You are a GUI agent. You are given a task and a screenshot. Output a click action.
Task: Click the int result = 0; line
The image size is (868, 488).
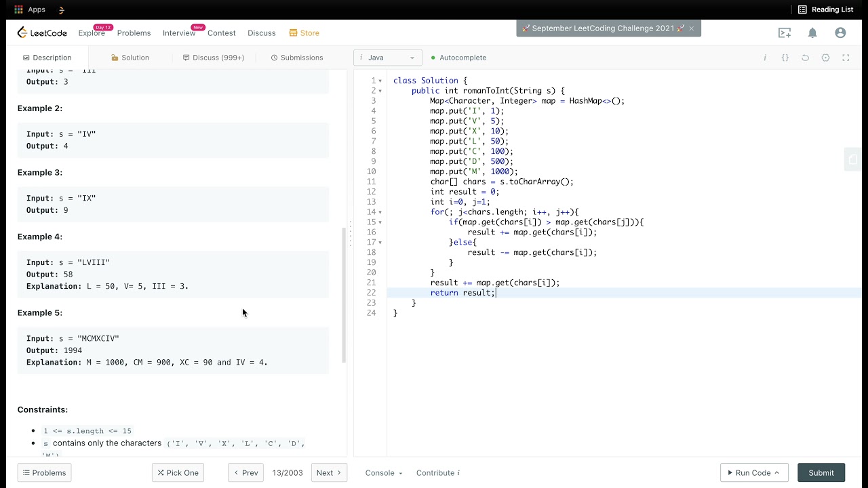coord(465,192)
